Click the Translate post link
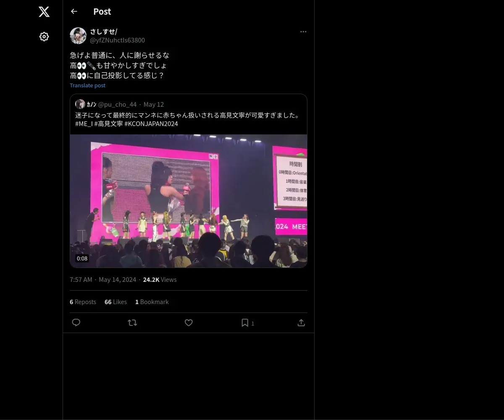504x420 pixels. point(88,85)
